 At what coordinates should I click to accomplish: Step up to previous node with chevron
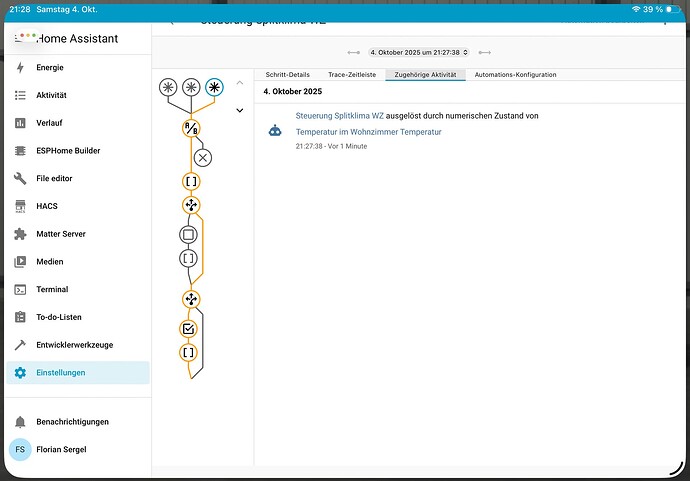pos(239,83)
